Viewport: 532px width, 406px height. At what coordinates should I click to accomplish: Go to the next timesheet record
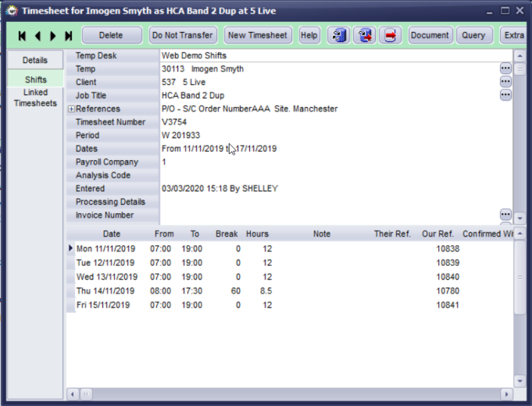pyautogui.click(x=53, y=36)
